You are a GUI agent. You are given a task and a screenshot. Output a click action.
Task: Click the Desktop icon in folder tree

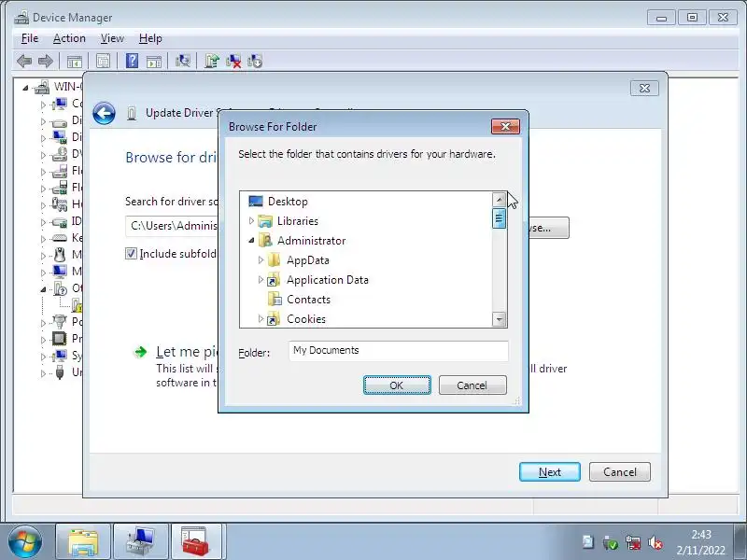click(256, 202)
